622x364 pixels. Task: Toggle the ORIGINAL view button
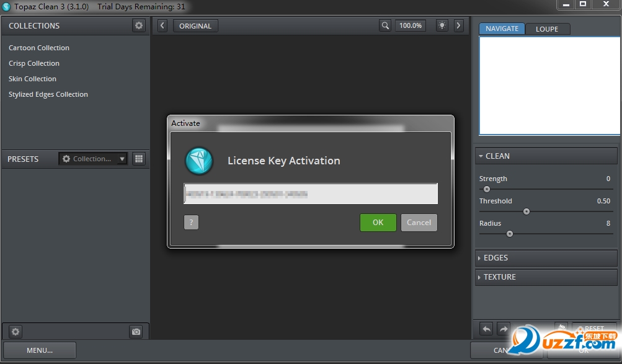point(195,26)
